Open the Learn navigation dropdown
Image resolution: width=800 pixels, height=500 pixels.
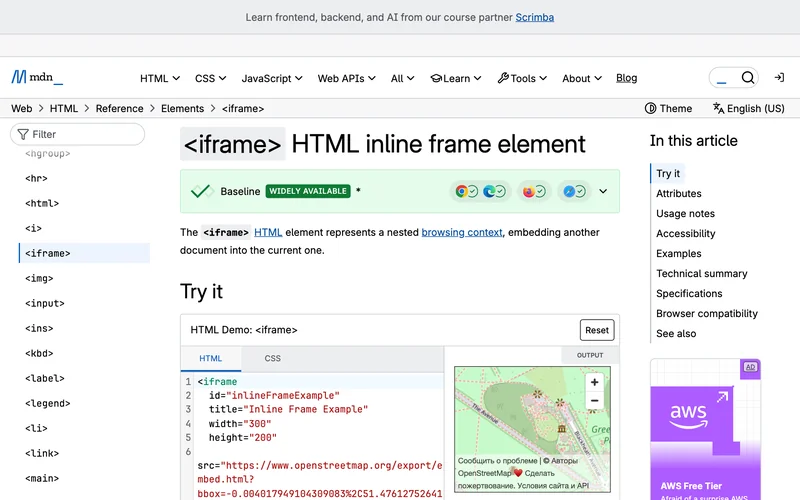click(456, 78)
